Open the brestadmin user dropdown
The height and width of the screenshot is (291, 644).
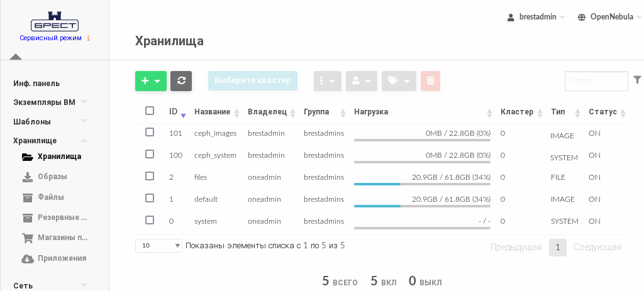pos(536,17)
